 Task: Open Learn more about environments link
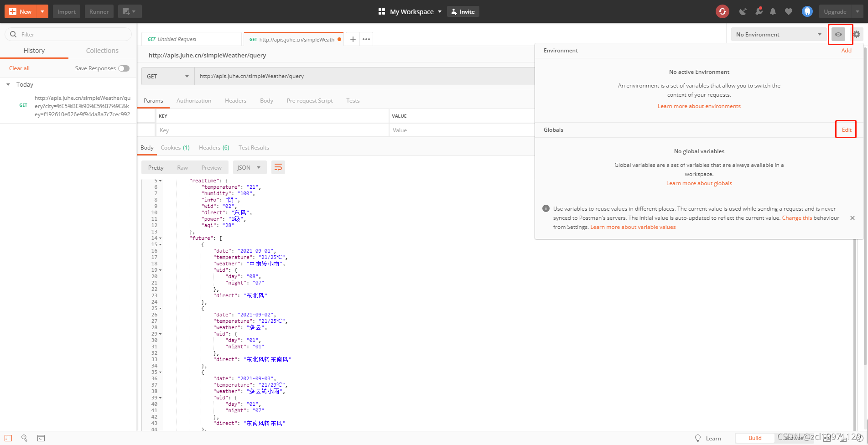click(699, 106)
